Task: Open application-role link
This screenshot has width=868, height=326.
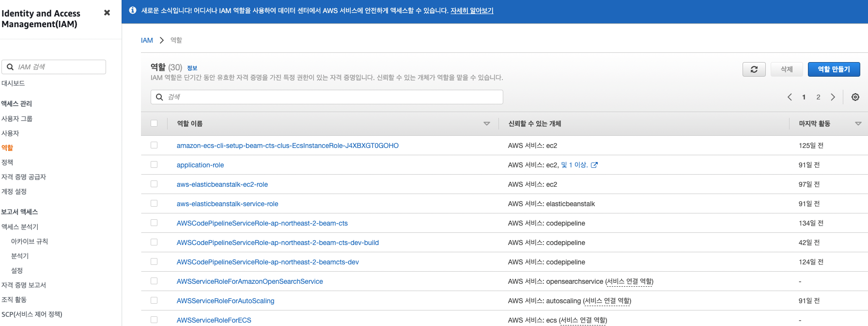Action: 200,165
